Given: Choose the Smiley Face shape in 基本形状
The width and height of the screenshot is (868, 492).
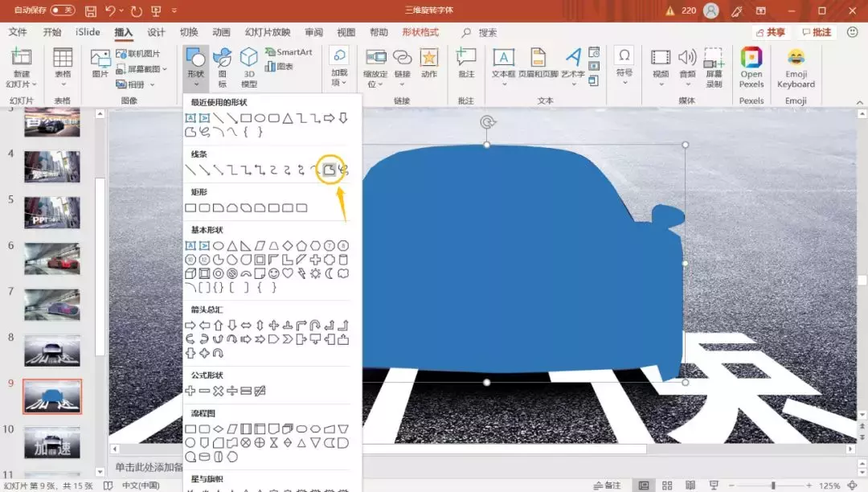Looking at the screenshot, I should 273,273.
